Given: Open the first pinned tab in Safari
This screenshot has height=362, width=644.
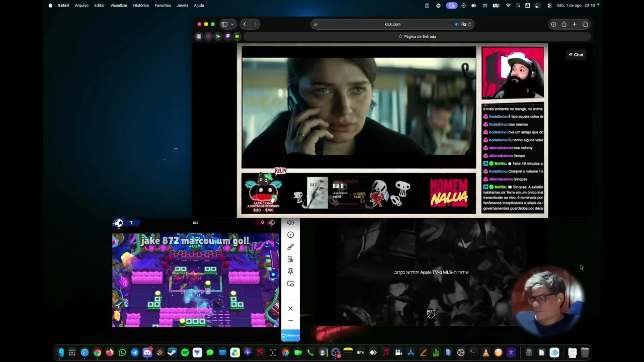Looking at the screenshot, I should pyautogui.click(x=199, y=36).
